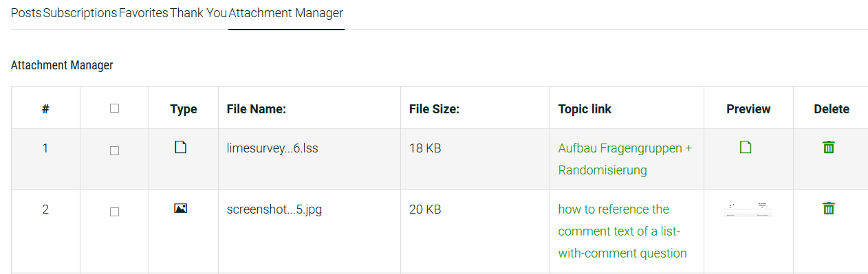
Task: Delete the screenshot .jpg attachment
Action: click(829, 208)
